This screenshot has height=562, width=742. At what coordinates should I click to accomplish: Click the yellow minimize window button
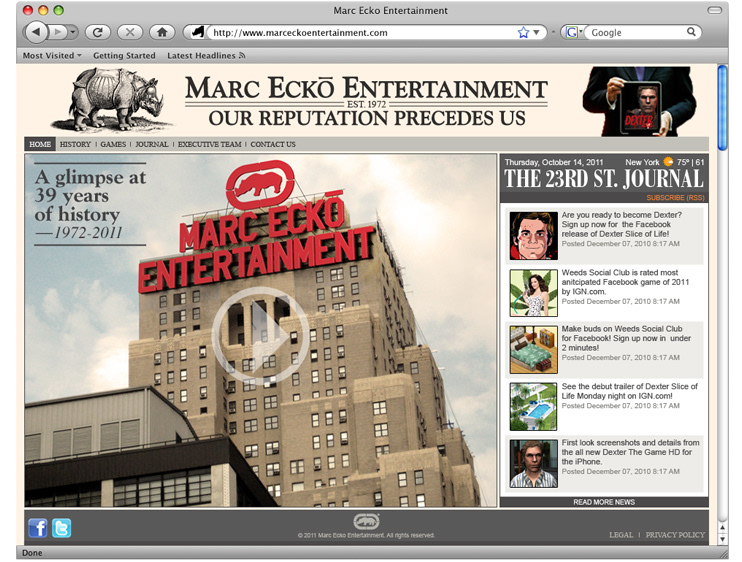tap(43, 10)
